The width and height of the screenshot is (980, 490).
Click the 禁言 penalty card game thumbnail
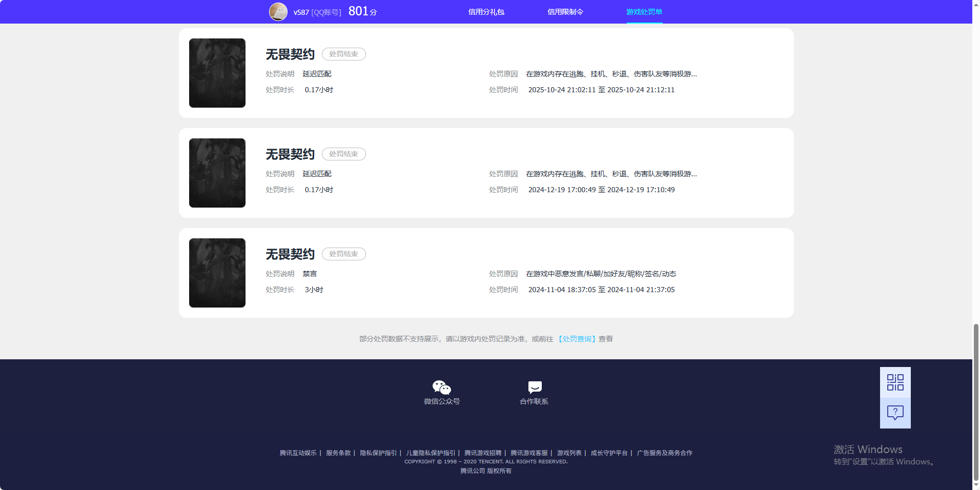click(217, 272)
